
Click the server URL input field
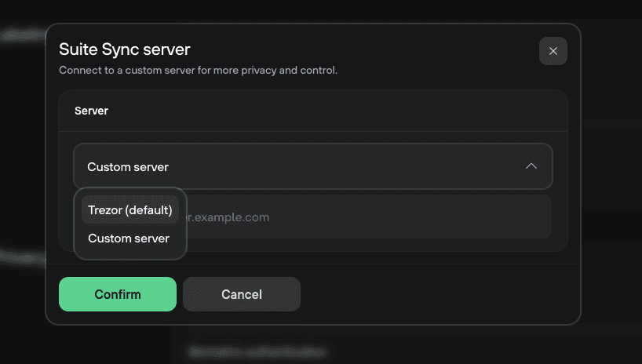coord(369,217)
